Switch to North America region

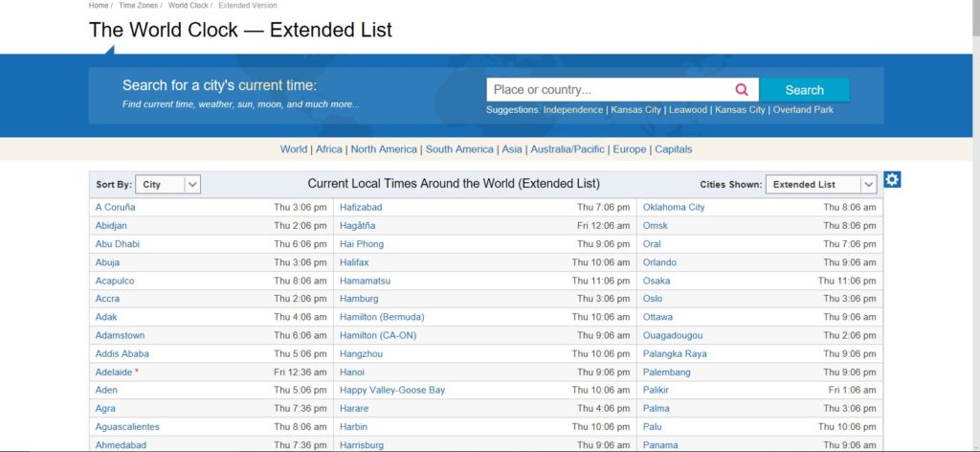tap(384, 149)
